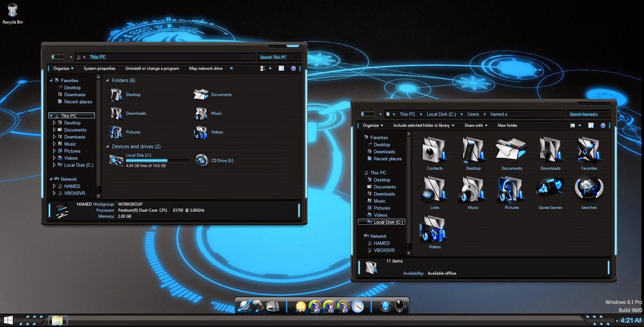Open the Contacts folder in hamed.s window
644x327 pixels.
pos(434,151)
